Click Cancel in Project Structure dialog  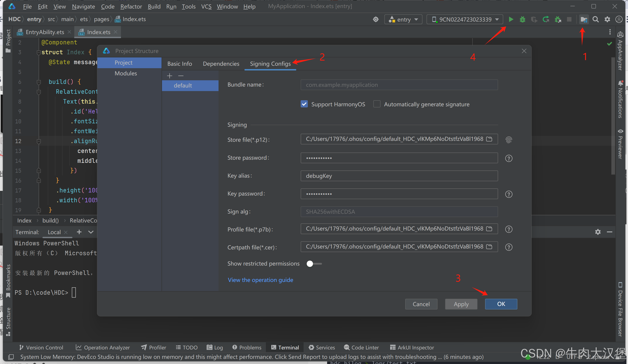tap(421, 304)
